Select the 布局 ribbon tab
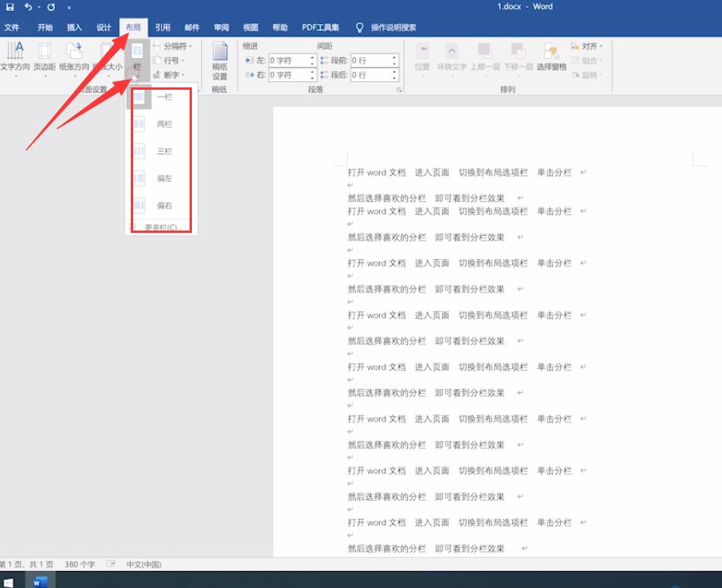The height and width of the screenshot is (588, 722). [x=134, y=28]
